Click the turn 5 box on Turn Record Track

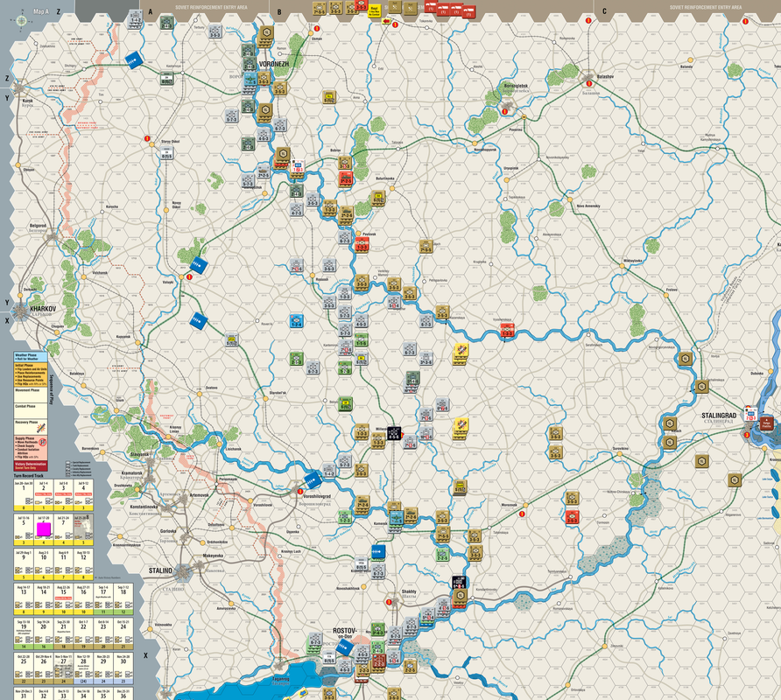pos(24,529)
